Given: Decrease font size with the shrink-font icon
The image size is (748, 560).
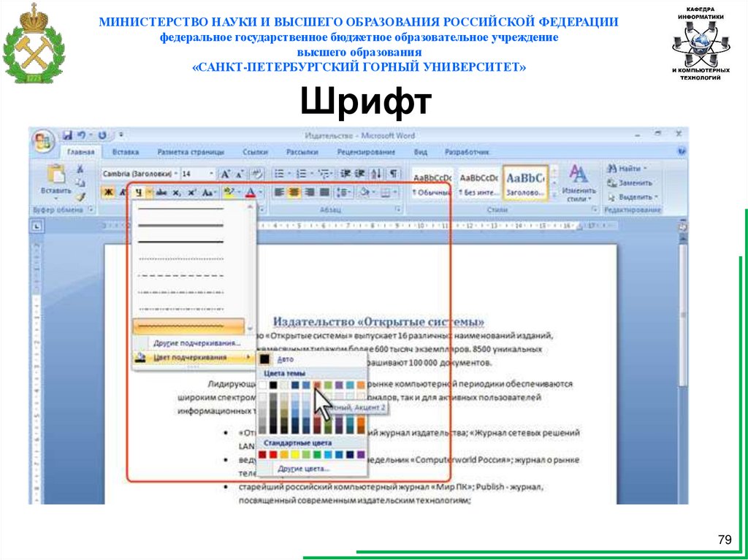Looking at the screenshot, I should (x=239, y=174).
